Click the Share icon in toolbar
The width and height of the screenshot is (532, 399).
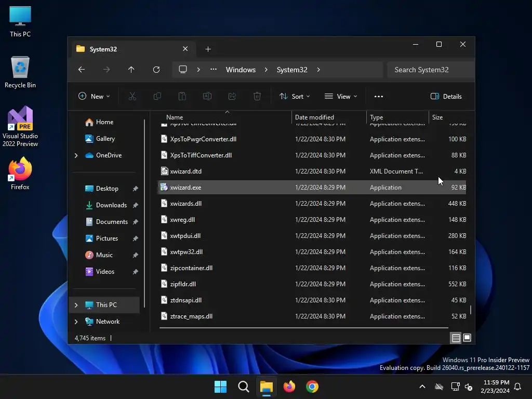pyautogui.click(x=232, y=96)
